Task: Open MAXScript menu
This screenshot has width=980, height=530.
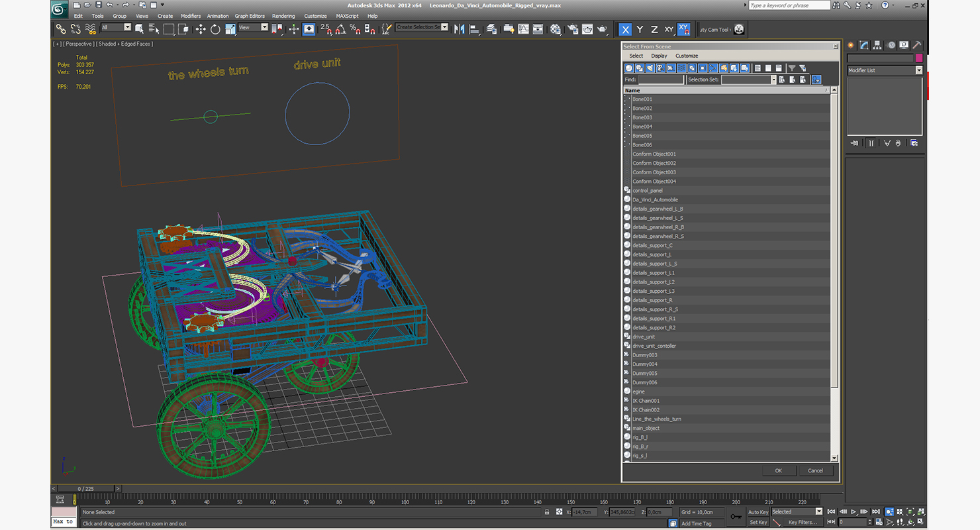Action: (x=347, y=16)
